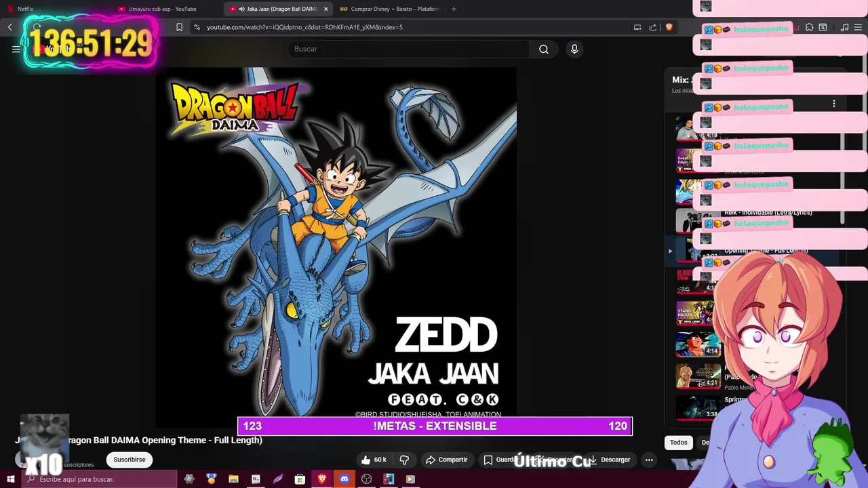Open the Brave main menu icon
Viewport: 868px width, 488px height.
click(859, 27)
